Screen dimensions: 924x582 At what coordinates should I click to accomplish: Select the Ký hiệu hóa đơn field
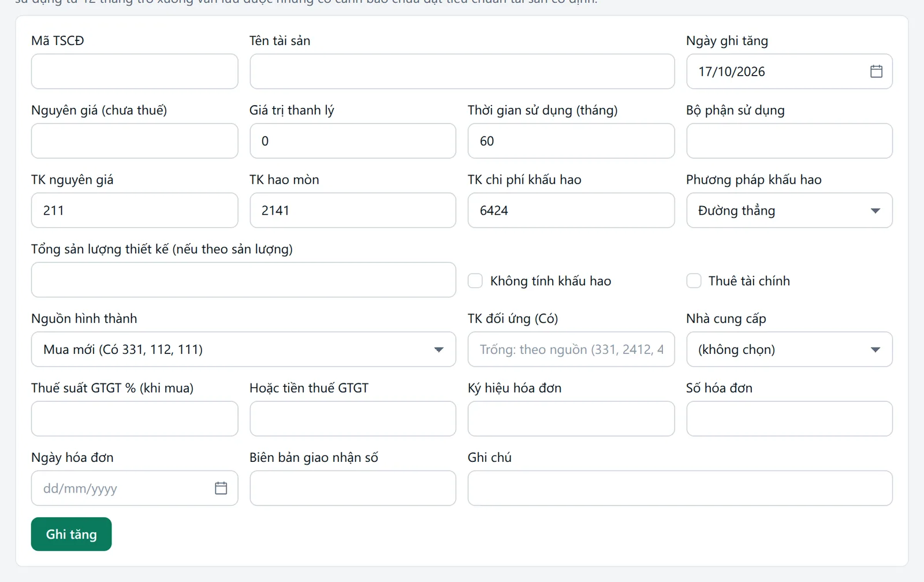point(571,419)
